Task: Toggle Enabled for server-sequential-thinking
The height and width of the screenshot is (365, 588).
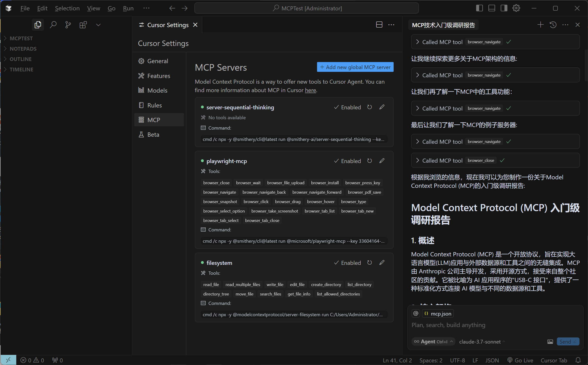Action: 347,107
